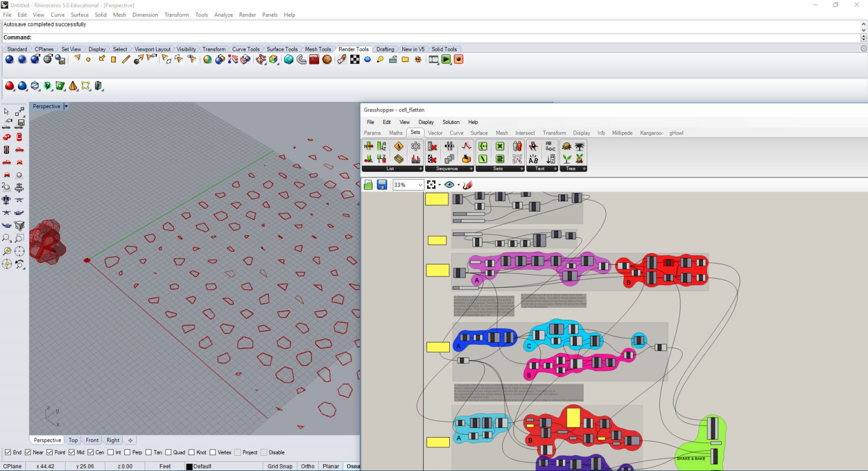Viewport: 868px width, 471px height.
Task: Select the Graft Tree plant icon
Action: [x=567, y=159]
